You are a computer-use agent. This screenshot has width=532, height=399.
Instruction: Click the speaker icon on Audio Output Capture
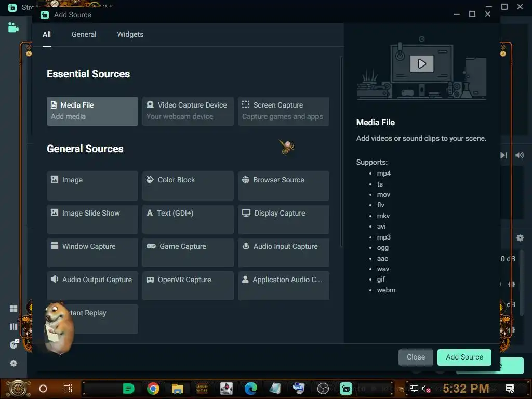(x=55, y=279)
